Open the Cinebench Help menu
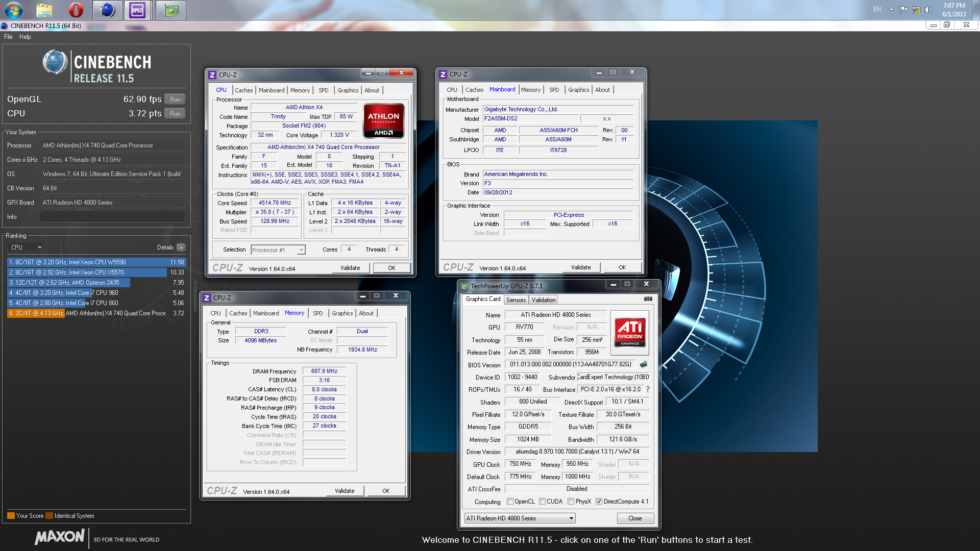The width and height of the screenshot is (980, 551). (x=25, y=37)
